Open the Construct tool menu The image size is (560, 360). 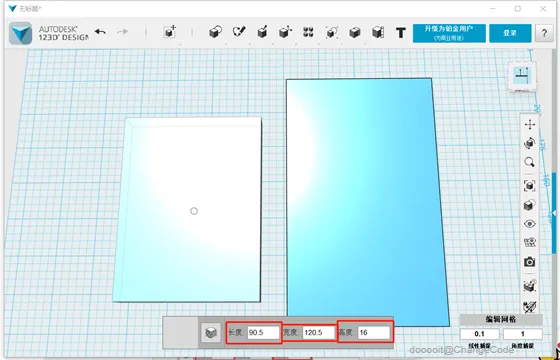tap(262, 32)
